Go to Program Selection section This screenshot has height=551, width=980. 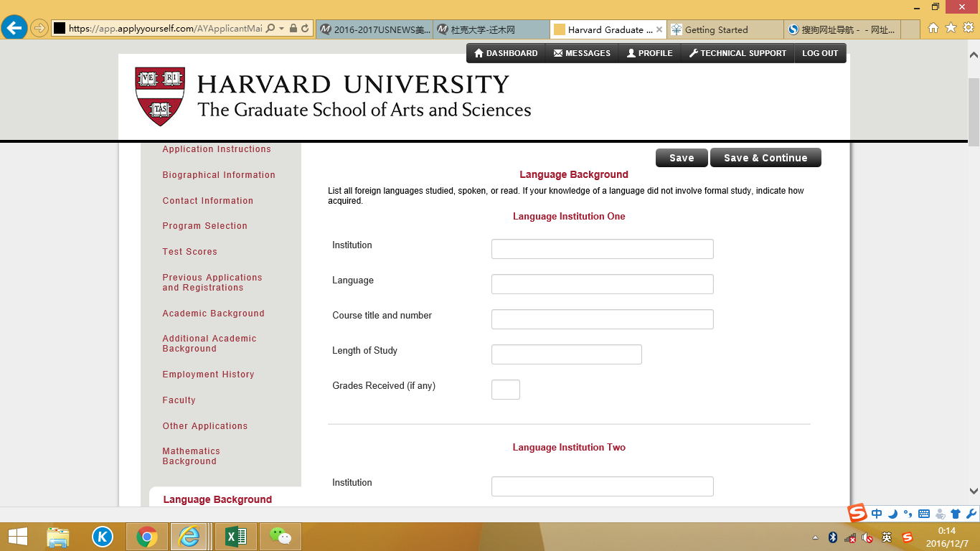click(205, 226)
